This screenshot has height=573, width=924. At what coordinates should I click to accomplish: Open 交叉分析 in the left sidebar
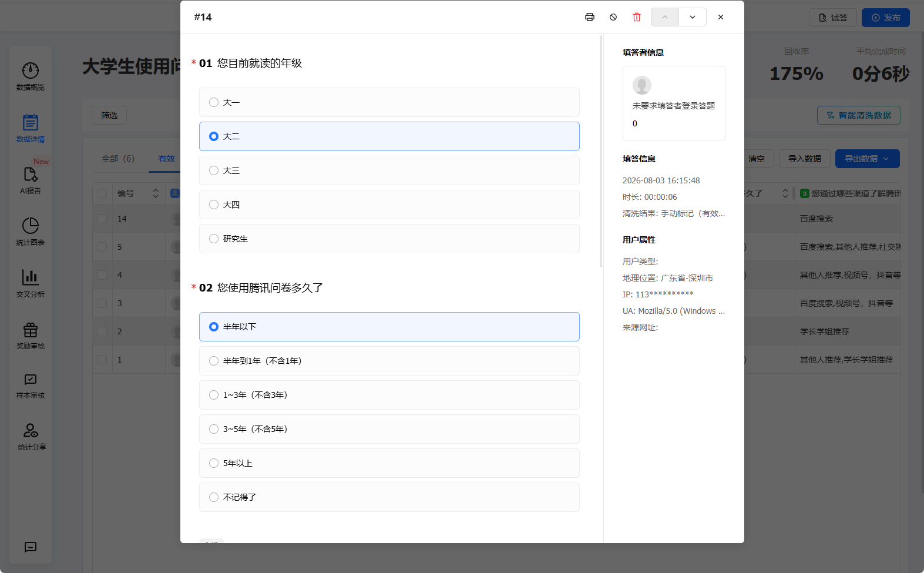[x=31, y=283]
